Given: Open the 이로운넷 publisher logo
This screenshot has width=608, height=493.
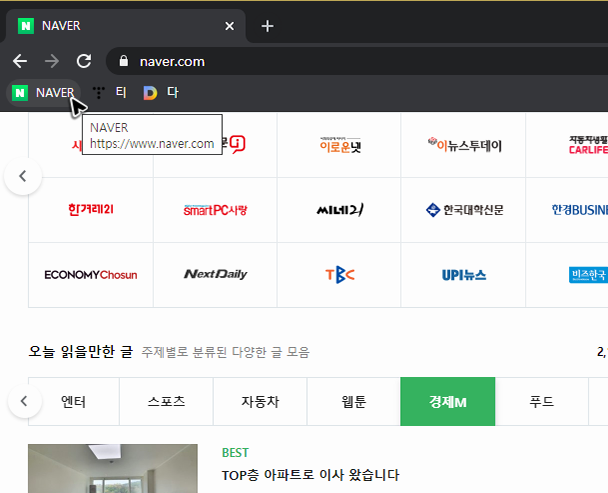Looking at the screenshot, I should click(x=340, y=145).
